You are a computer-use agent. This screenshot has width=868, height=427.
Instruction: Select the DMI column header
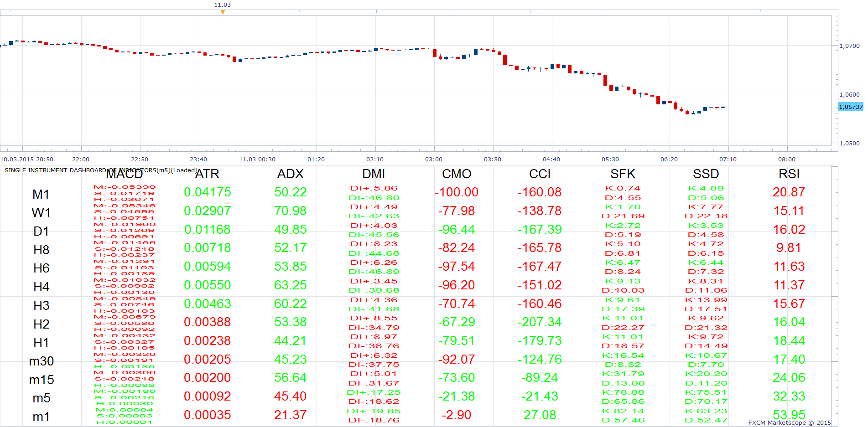374,174
